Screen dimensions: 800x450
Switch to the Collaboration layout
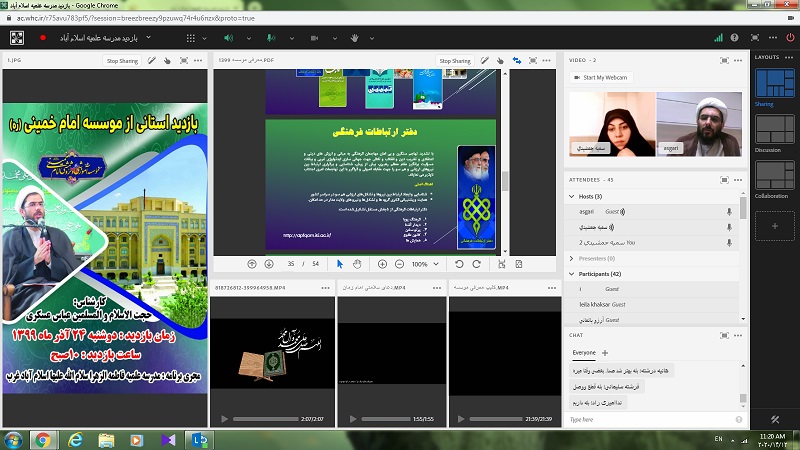click(x=774, y=176)
